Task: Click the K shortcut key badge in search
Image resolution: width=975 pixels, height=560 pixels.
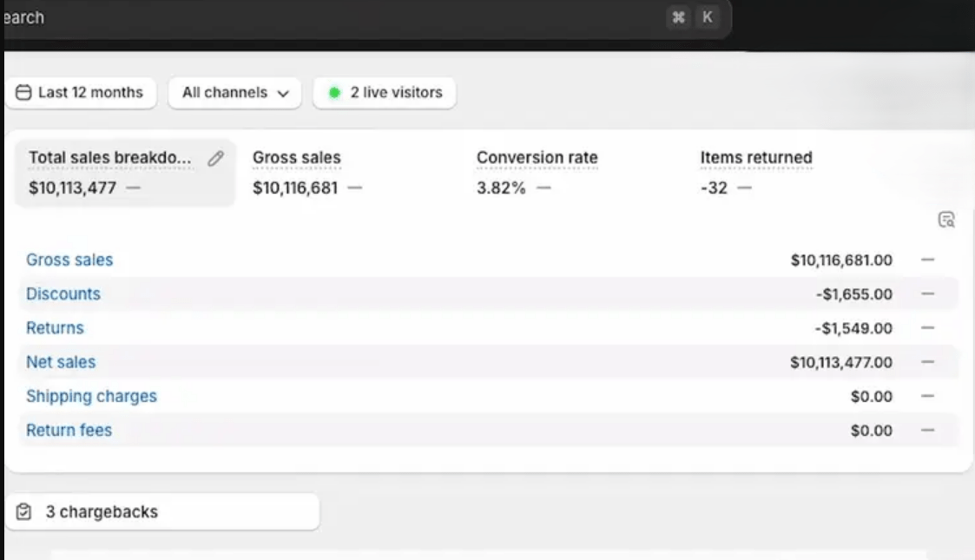Action: tap(708, 17)
